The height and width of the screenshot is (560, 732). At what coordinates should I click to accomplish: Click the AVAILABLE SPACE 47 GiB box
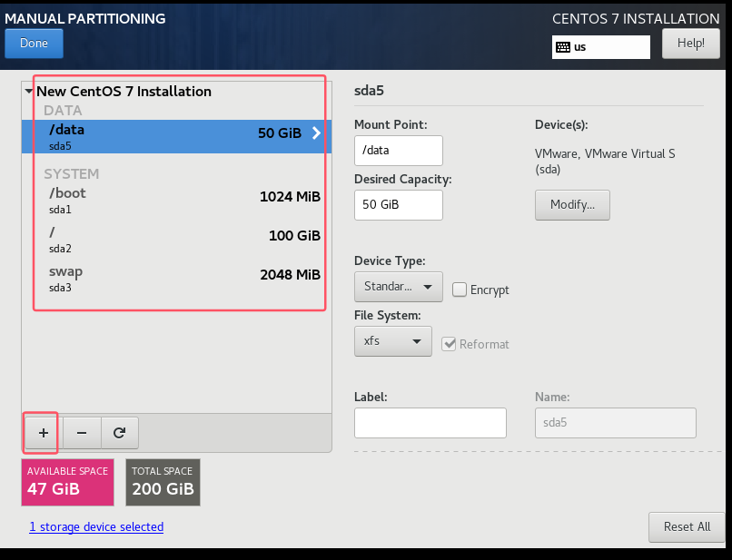68,482
